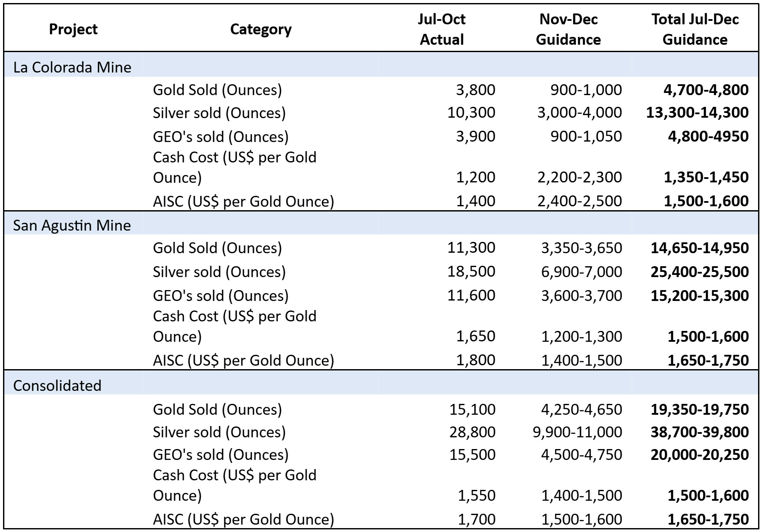762x532 pixels.
Task: Click San Agustin cash cost 1,650
Action: 476,336
